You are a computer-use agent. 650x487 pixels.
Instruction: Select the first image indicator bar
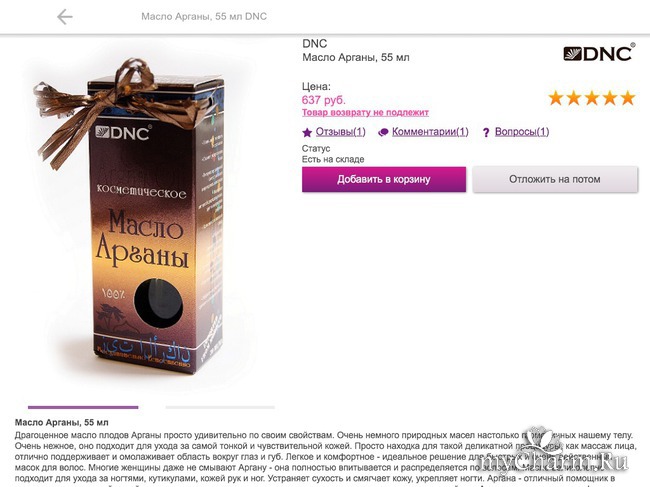tap(83, 407)
